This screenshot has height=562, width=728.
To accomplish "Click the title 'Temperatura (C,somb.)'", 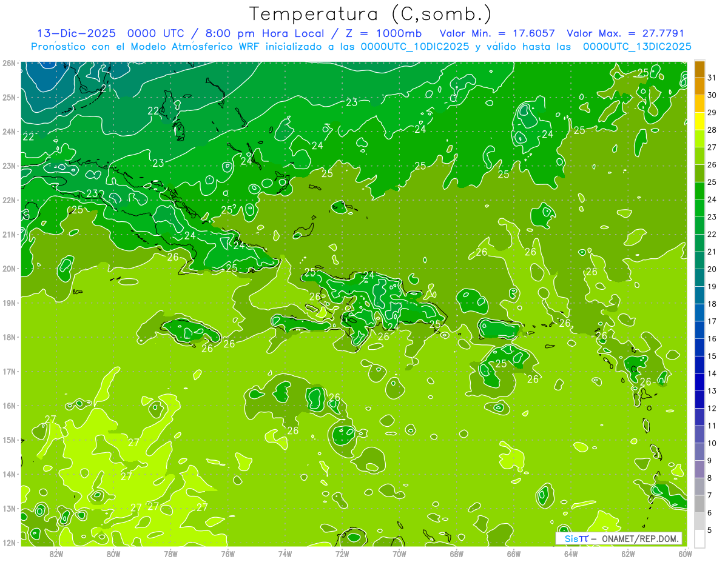I will 371,14.
